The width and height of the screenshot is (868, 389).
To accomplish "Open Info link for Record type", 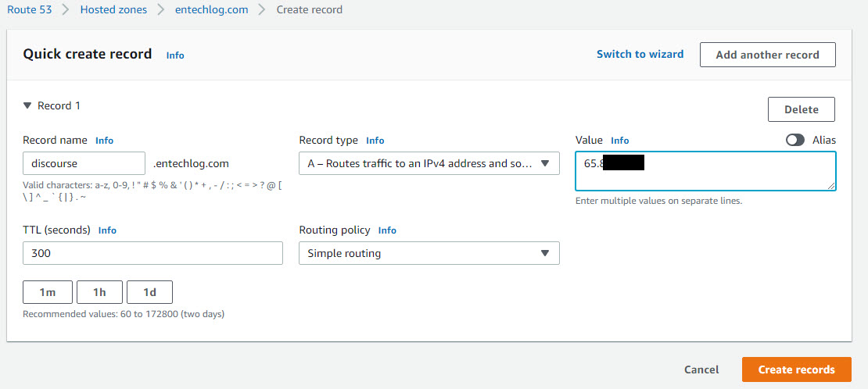I will point(375,141).
